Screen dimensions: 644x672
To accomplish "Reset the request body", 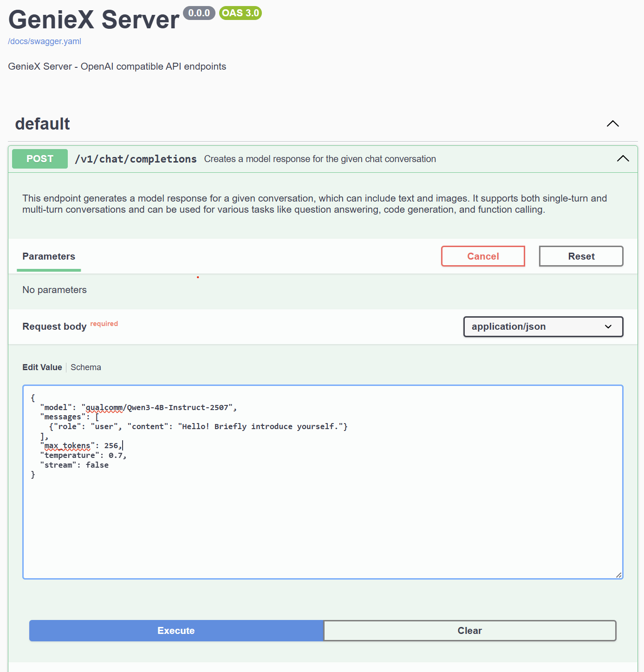I will (581, 256).
